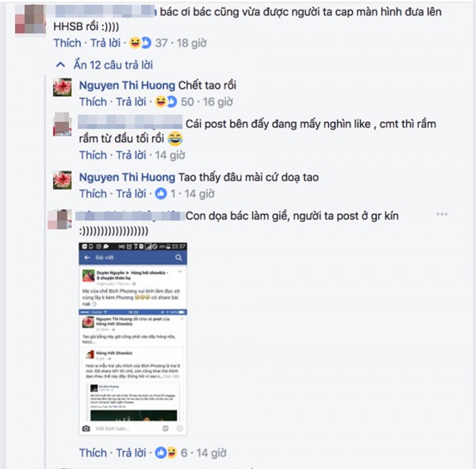This screenshot has width=476, height=469.
Task: Open the three-dot options menu on the comment
Action: click(442, 214)
